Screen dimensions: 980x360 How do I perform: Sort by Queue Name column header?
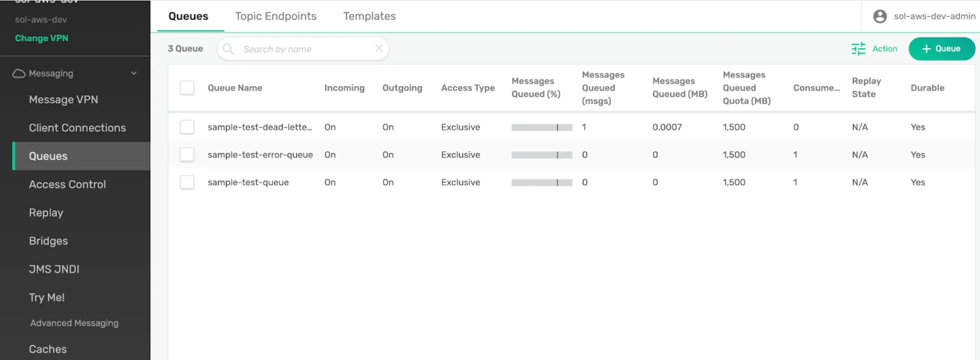coord(235,88)
